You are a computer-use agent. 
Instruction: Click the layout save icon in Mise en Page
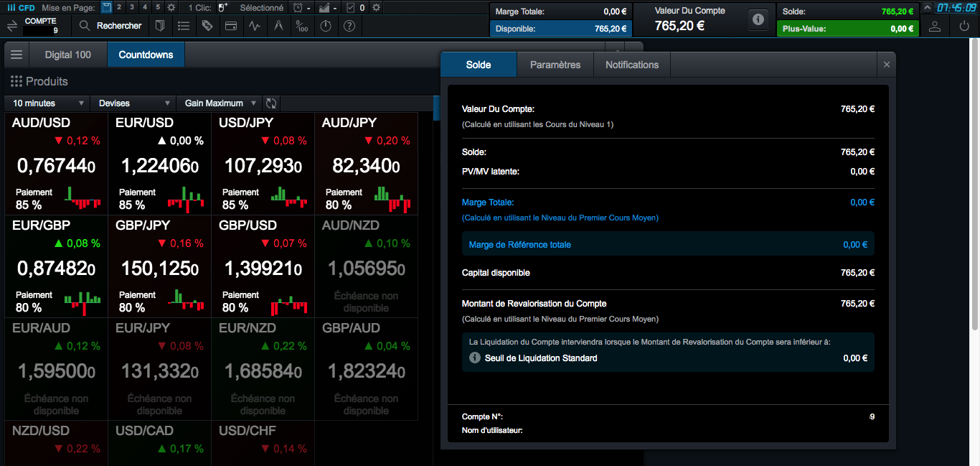pos(107,7)
